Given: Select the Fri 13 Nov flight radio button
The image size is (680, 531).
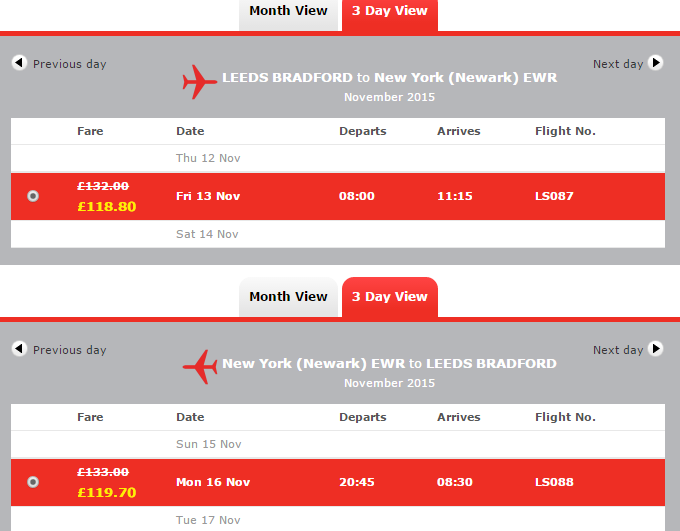Looking at the screenshot, I should (x=33, y=196).
